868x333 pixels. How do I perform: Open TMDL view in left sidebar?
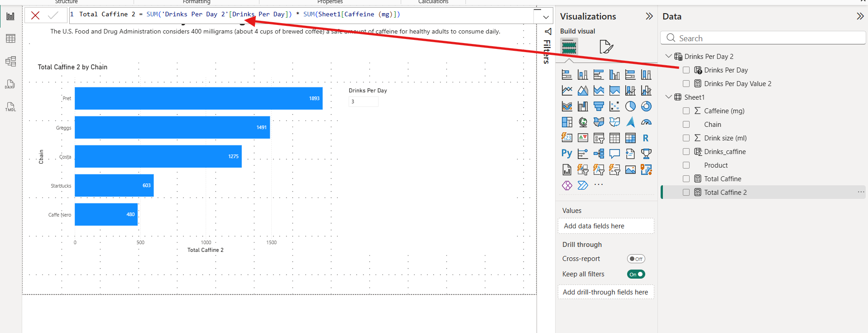(x=10, y=107)
